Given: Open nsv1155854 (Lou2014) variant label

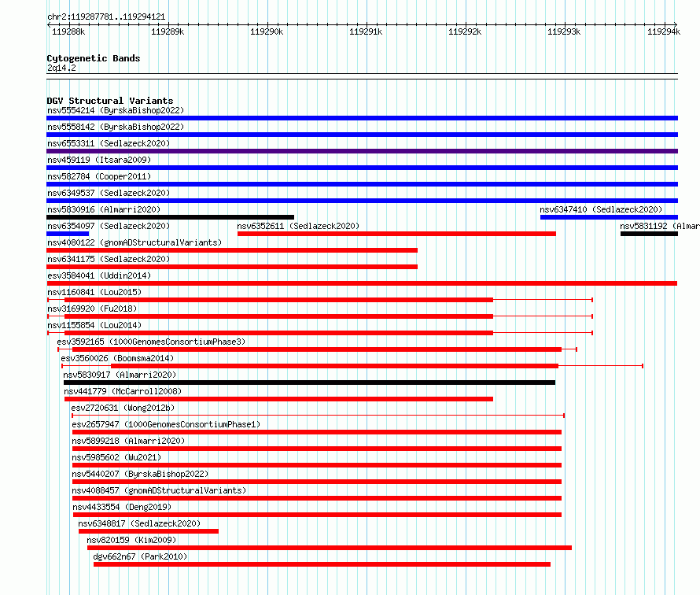Looking at the screenshot, I should pyautogui.click(x=94, y=325).
